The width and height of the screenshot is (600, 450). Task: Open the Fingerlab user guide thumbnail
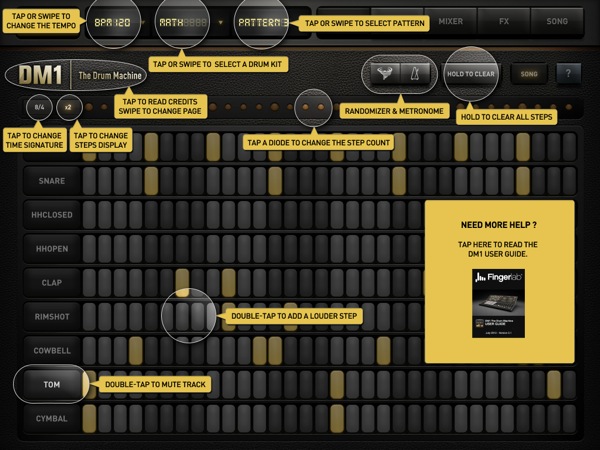(498, 303)
